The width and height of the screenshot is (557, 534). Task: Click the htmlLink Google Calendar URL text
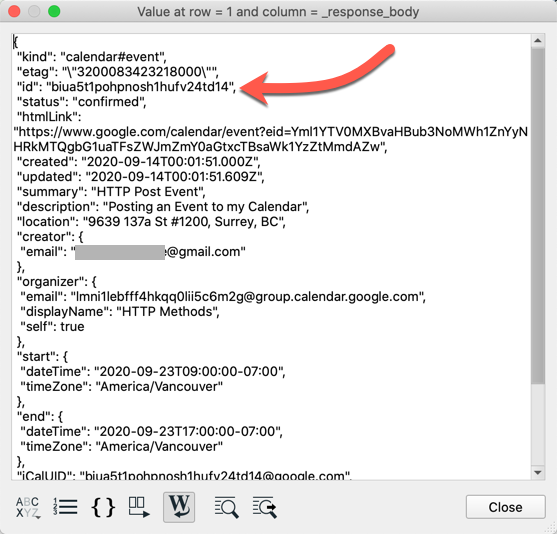click(x=270, y=139)
